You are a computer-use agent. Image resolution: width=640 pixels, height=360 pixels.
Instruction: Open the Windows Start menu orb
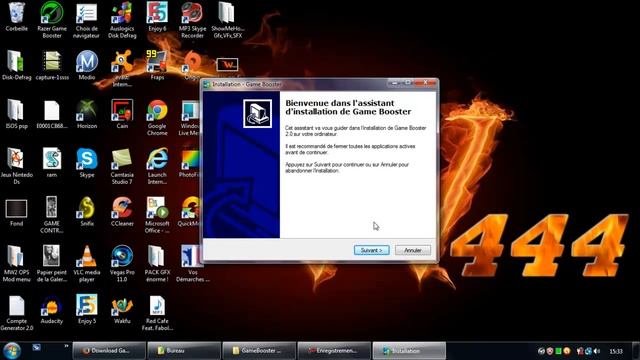pos(12,351)
